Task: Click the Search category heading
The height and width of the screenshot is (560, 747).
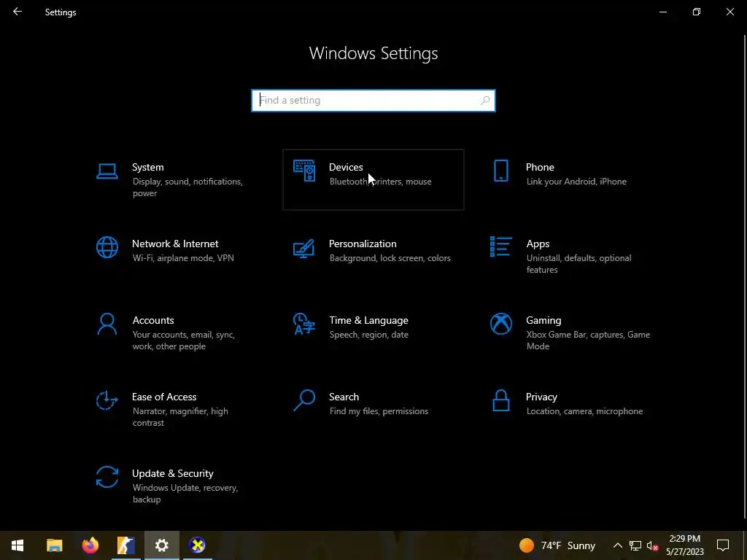Action: click(344, 397)
